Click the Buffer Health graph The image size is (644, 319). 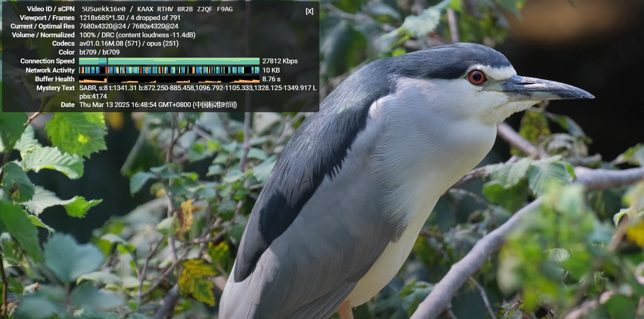[169, 79]
